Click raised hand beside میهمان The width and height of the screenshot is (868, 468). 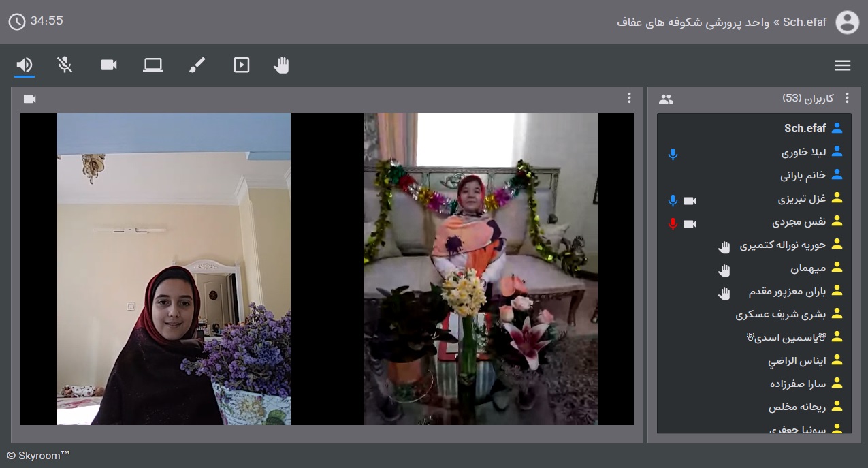tap(724, 270)
